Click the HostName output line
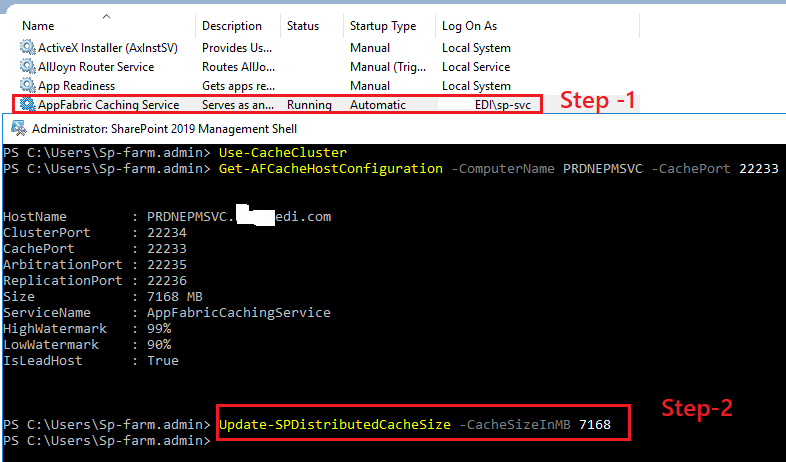The image size is (786, 462). click(167, 216)
